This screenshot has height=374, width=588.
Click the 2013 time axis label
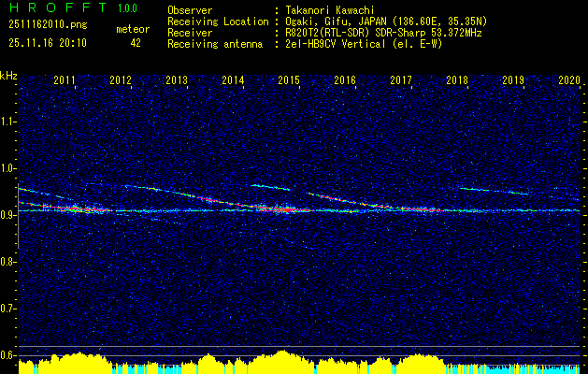pyautogui.click(x=177, y=80)
